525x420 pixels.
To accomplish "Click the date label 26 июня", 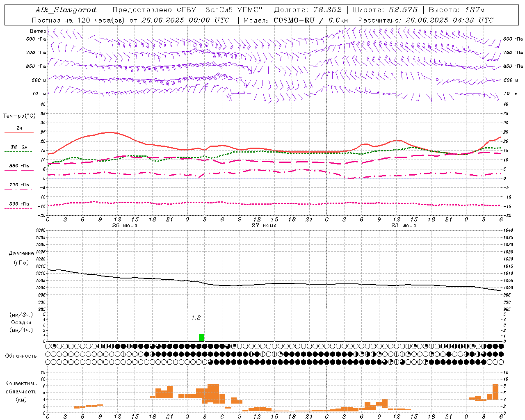I will 125,226.
